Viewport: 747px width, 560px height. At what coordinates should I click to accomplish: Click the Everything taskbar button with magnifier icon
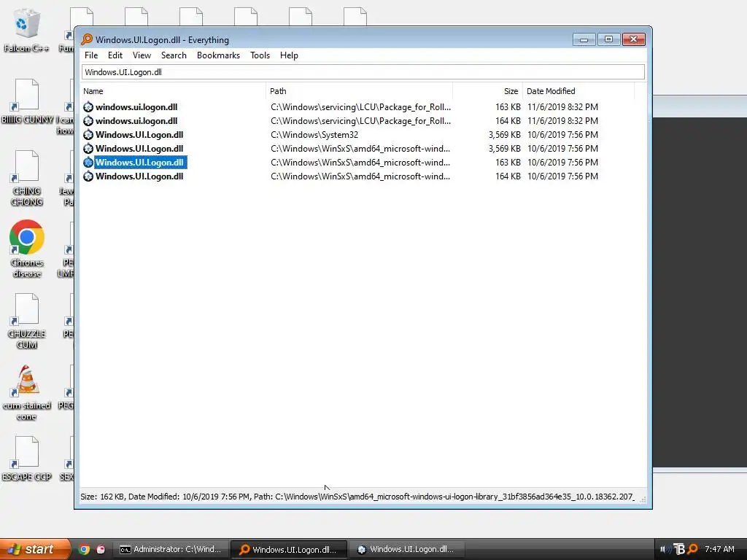[289, 549]
